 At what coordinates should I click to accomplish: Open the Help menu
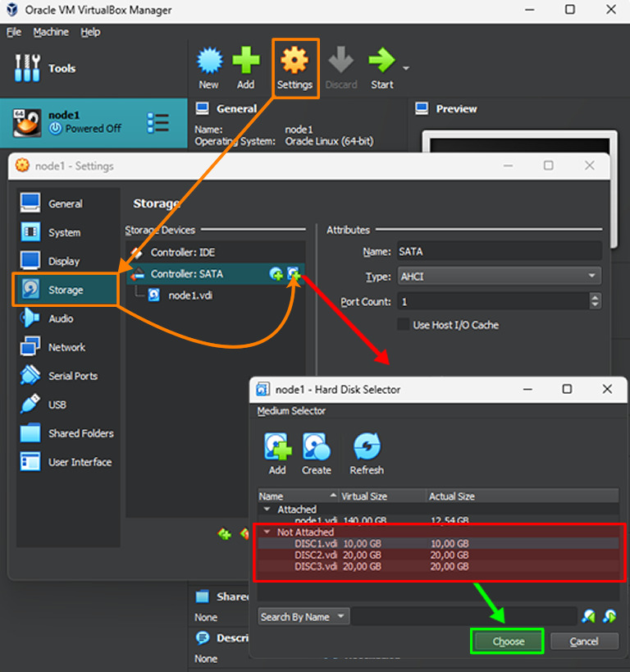(x=90, y=32)
